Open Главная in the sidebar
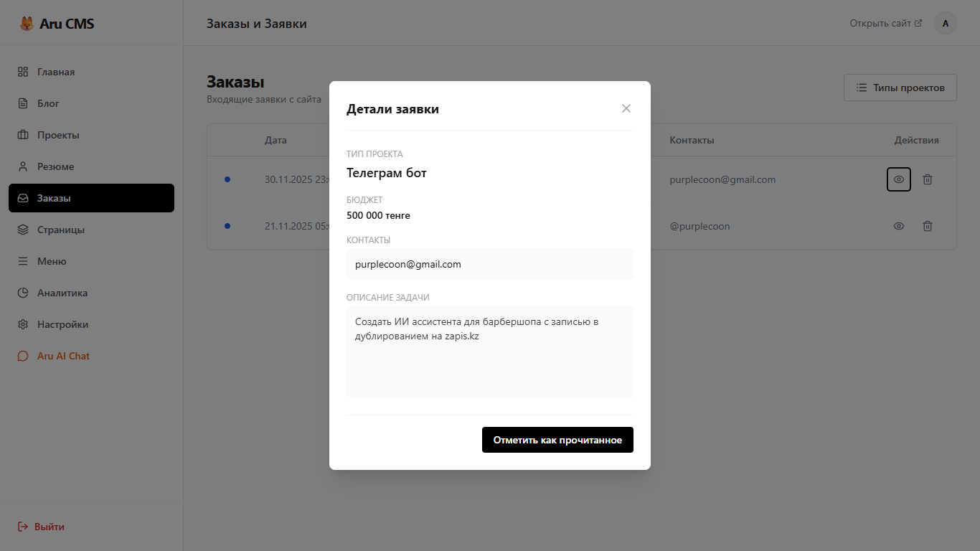 tap(56, 72)
